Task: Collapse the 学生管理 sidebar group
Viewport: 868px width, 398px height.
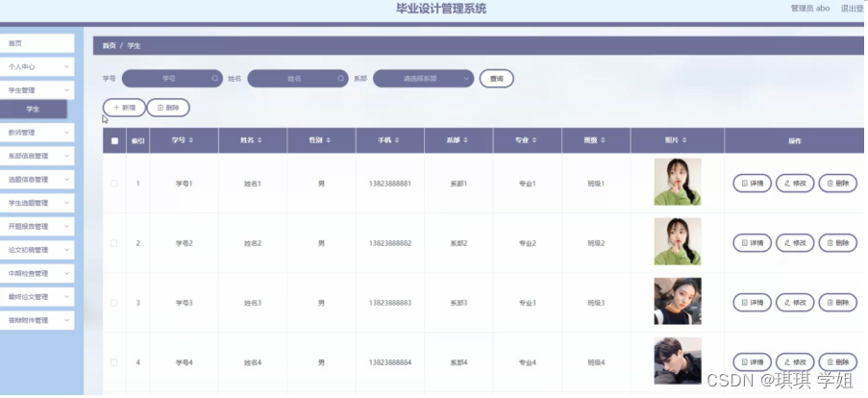Action: [x=37, y=89]
